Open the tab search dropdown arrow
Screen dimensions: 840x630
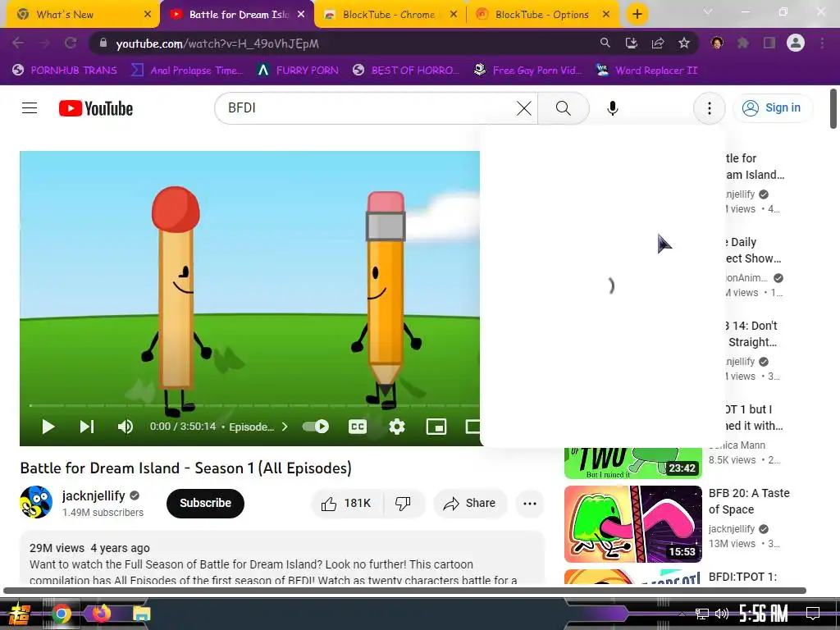(708, 11)
